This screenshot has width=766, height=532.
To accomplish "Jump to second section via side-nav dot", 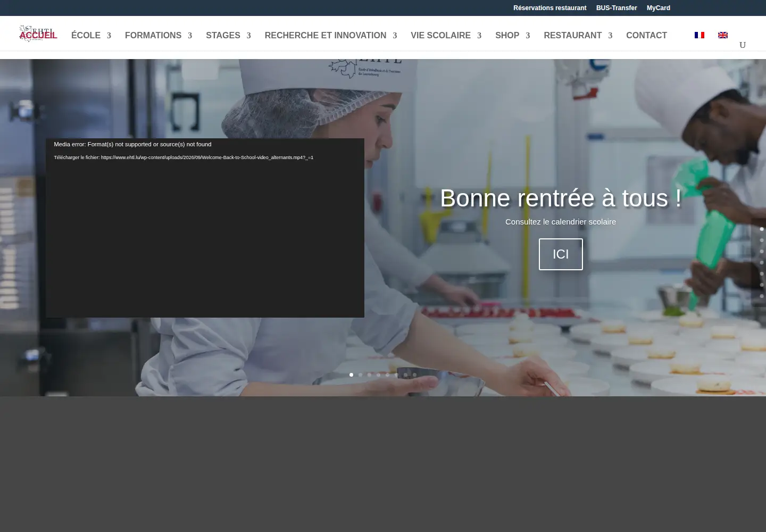I will (762, 240).
